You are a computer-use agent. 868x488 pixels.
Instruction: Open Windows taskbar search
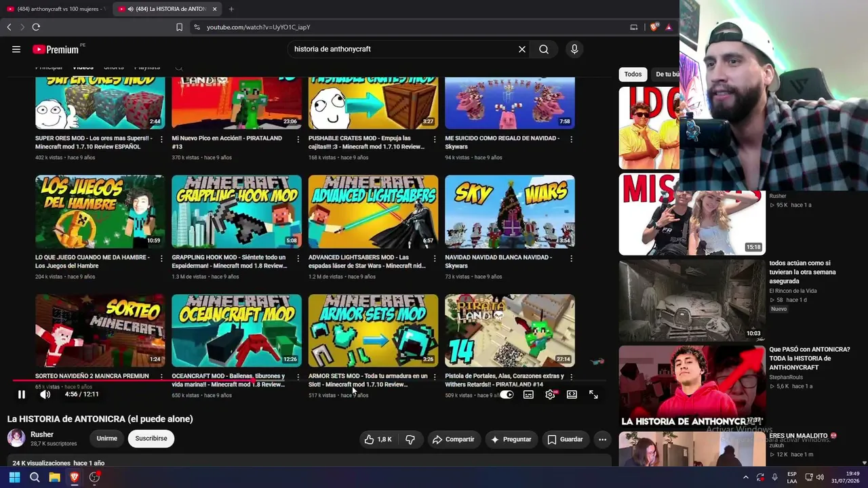[x=35, y=477]
